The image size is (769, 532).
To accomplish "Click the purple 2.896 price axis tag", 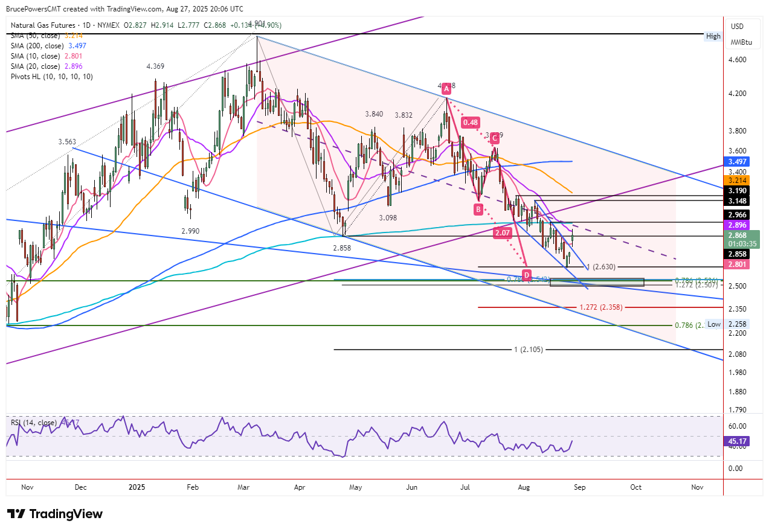I will click(x=737, y=224).
